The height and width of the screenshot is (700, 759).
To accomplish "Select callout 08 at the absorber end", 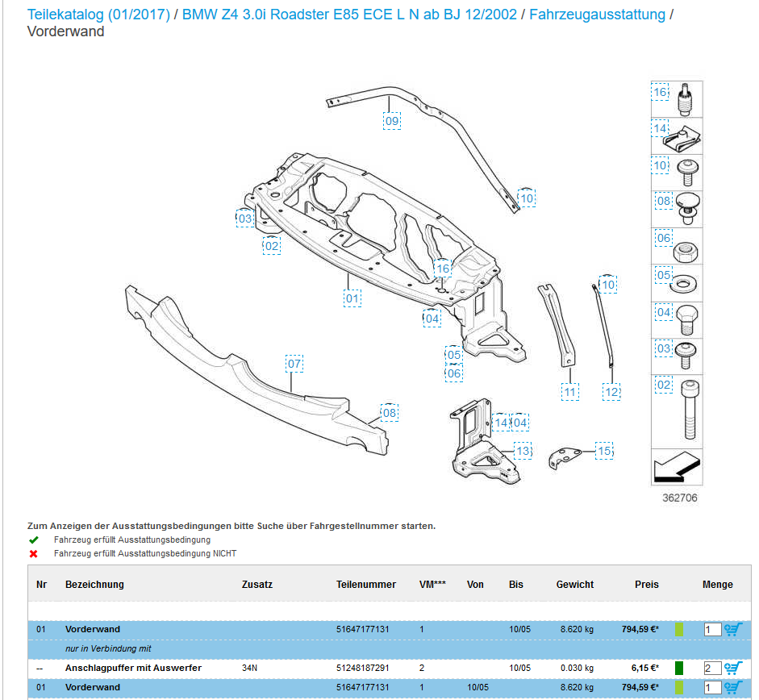I will click(x=390, y=413).
